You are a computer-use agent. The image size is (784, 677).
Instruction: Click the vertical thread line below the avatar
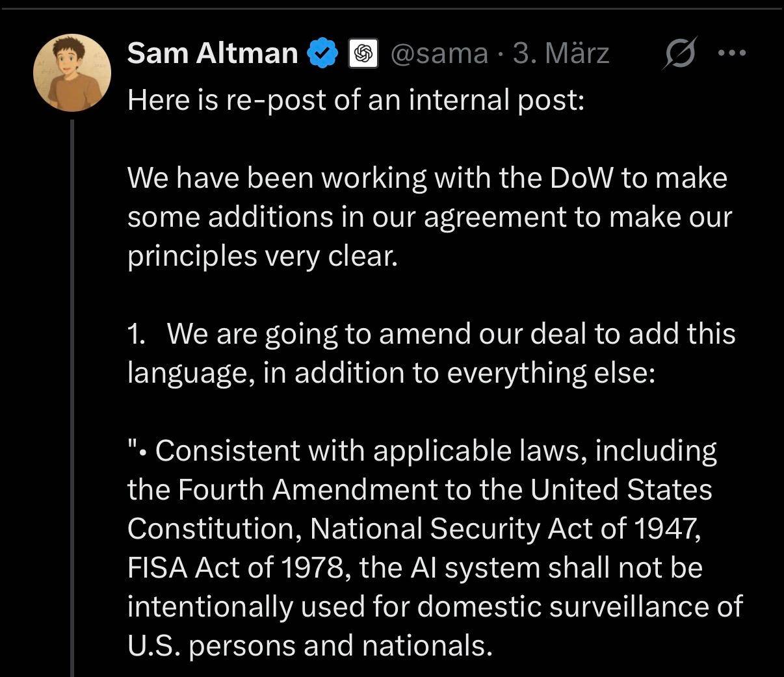(x=72, y=390)
